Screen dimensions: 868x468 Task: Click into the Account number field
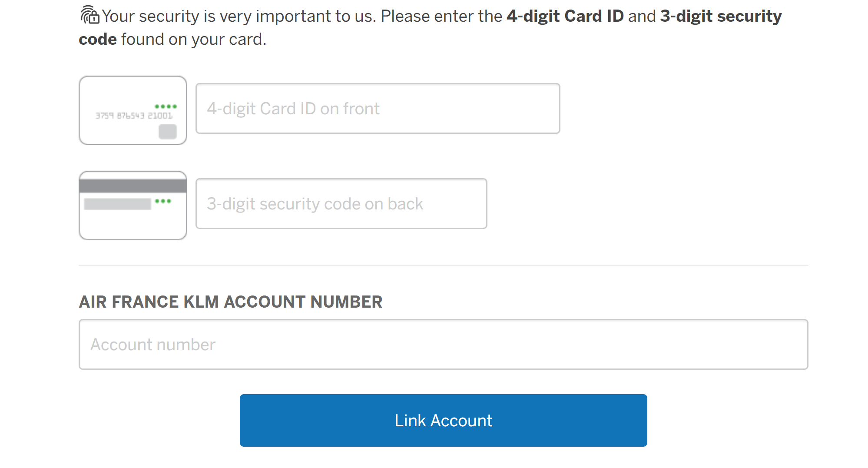pyautogui.click(x=443, y=345)
